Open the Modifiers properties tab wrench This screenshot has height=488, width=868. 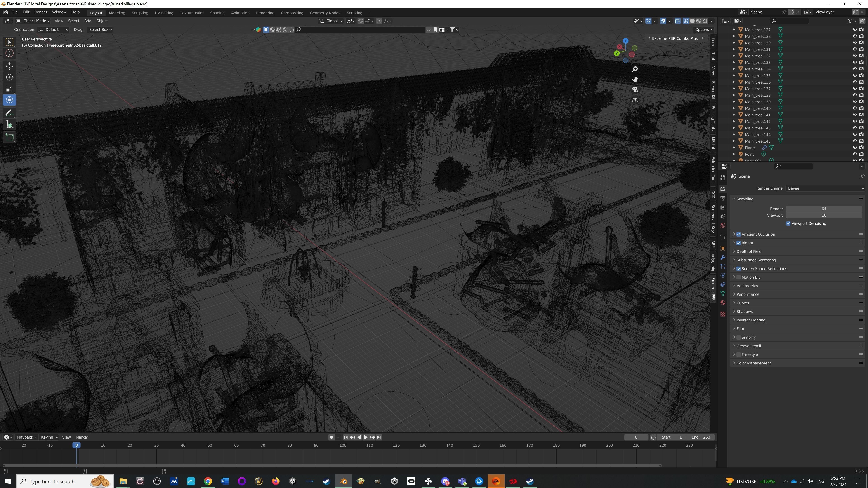point(723,258)
